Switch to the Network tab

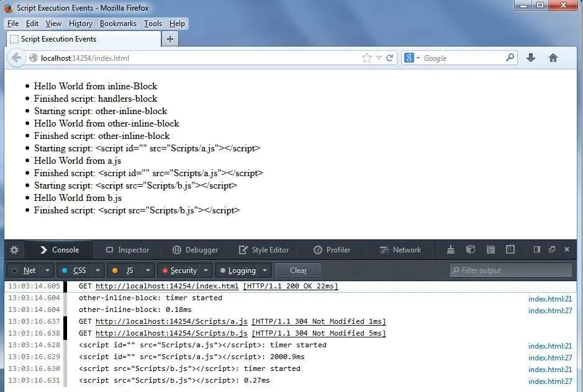point(400,250)
